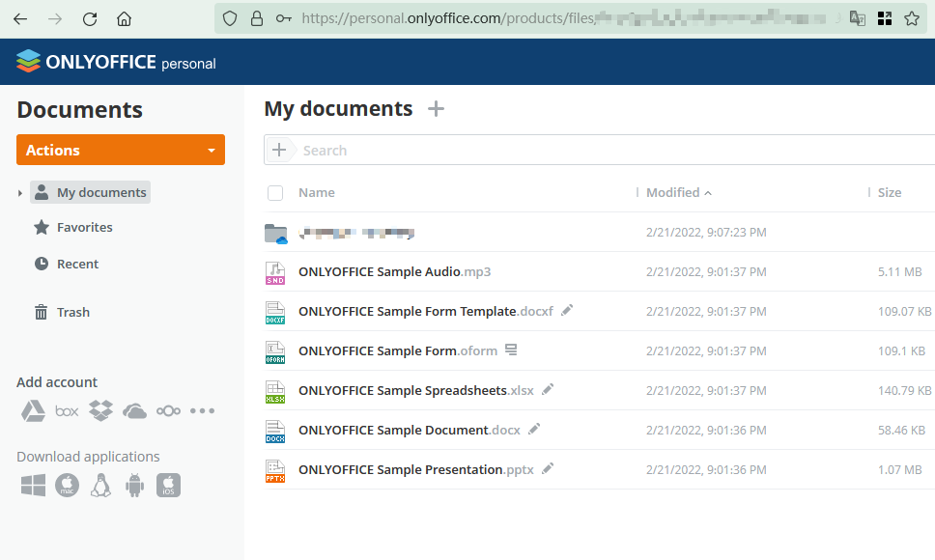The image size is (935, 560).
Task: Open the OneDrive-linked folder icon
Action: pyautogui.click(x=276, y=234)
